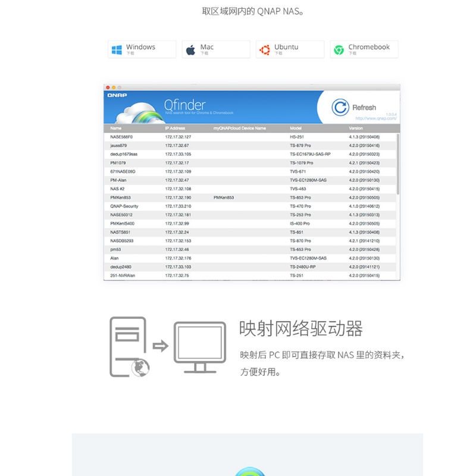476x476 pixels.
Task: Download Qfinder for Windows
Action: coord(142,49)
